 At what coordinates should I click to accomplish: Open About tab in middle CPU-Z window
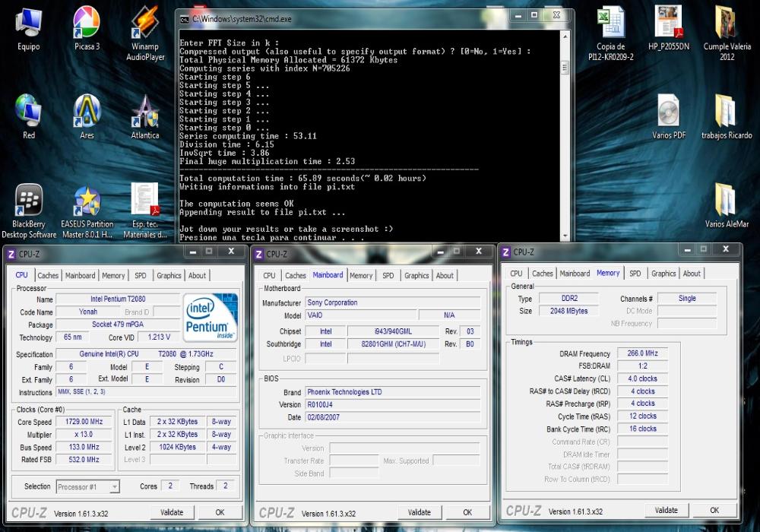(x=445, y=275)
